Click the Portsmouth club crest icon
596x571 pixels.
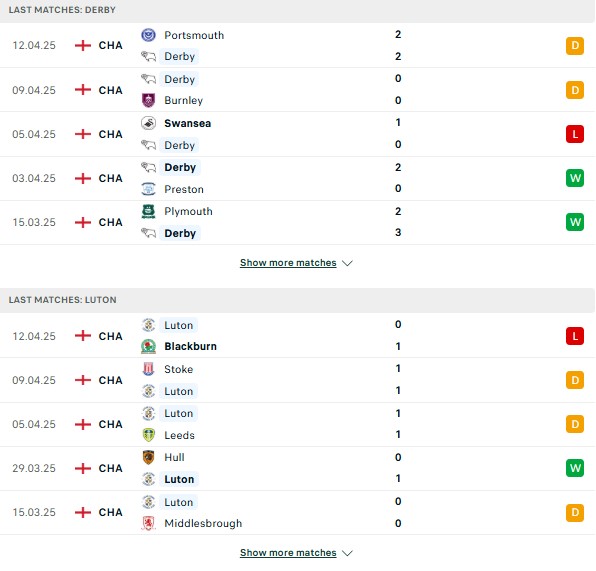(148, 35)
